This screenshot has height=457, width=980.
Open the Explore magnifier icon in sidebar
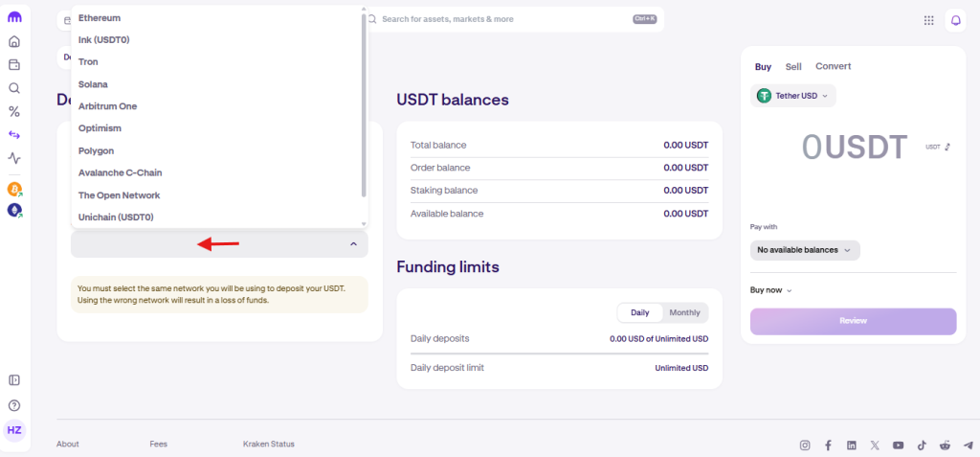pos(14,88)
